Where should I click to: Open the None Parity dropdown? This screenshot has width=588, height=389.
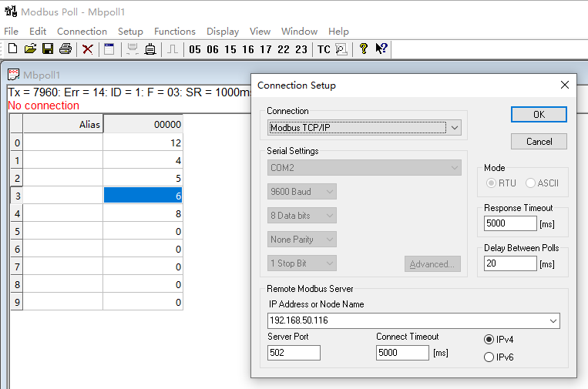pyautogui.click(x=302, y=240)
